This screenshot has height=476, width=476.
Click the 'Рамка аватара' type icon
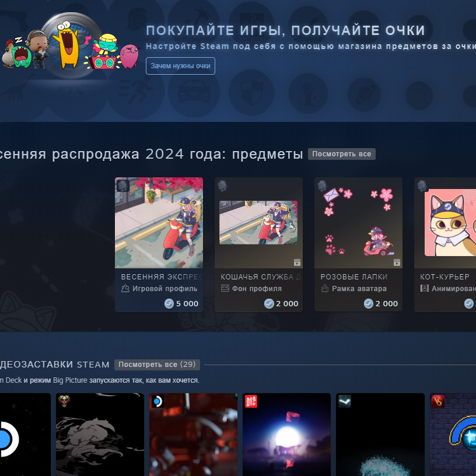pyautogui.click(x=325, y=288)
